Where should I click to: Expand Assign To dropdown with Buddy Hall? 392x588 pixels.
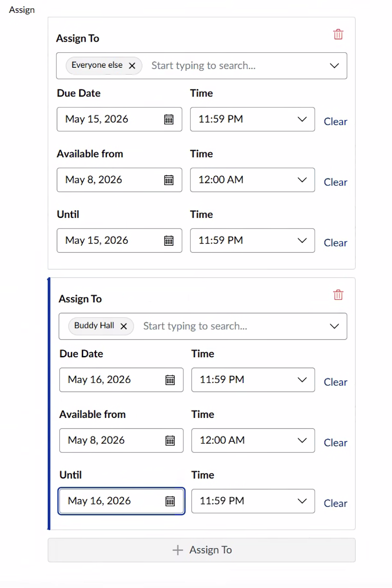[334, 326]
